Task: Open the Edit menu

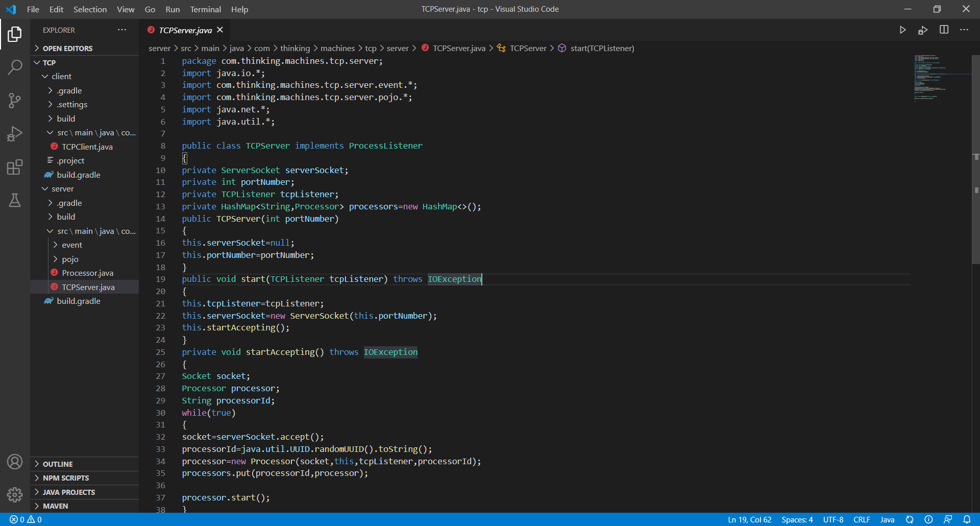Action: (x=56, y=9)
